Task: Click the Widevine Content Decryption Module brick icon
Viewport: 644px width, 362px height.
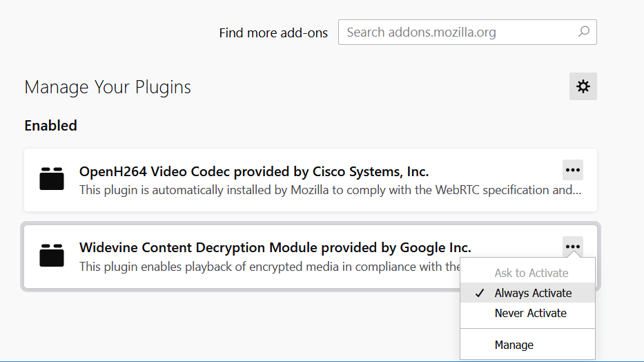Action: tap(52, 256)
